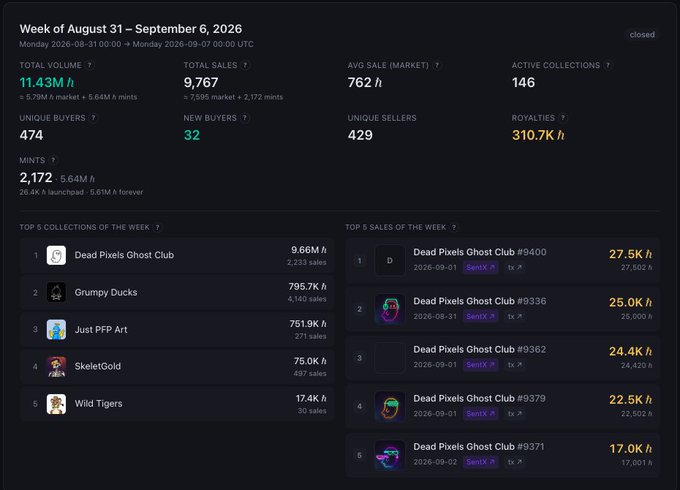Click the 9,767 total sales value
This screenshot has width=680, height=490.
[x=201, y=82]
